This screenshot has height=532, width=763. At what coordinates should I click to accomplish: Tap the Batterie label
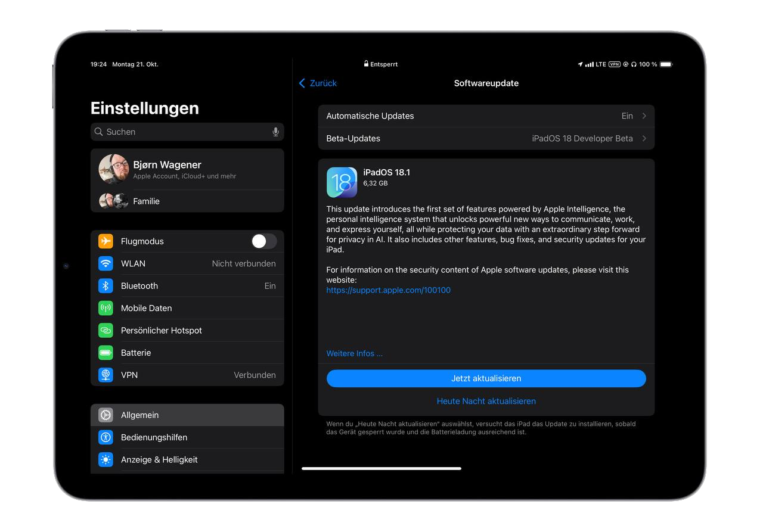[x=136, y=353]
